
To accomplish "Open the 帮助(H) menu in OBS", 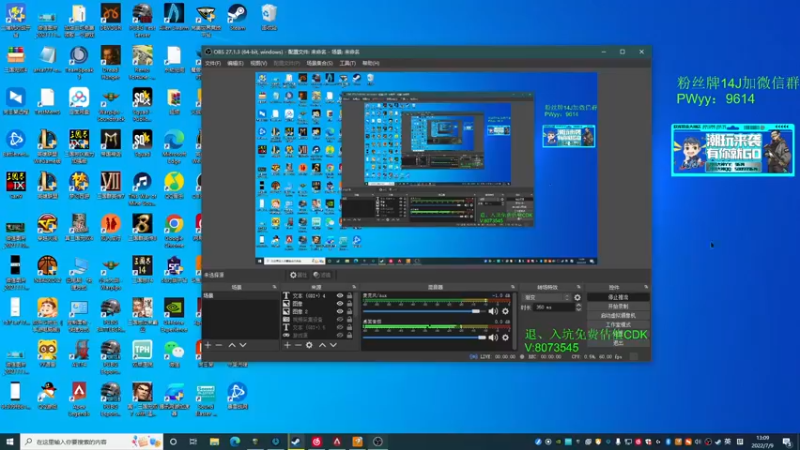I will (371, 63).
